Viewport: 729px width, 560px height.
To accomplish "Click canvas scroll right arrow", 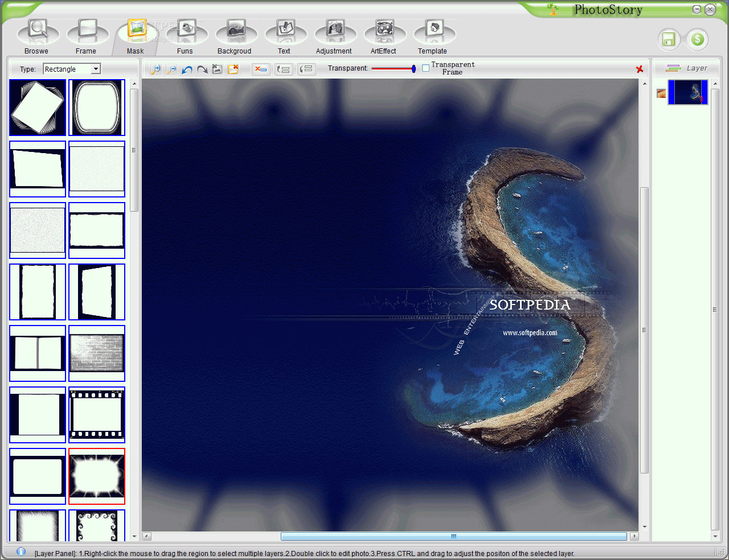I will (634, 536).
